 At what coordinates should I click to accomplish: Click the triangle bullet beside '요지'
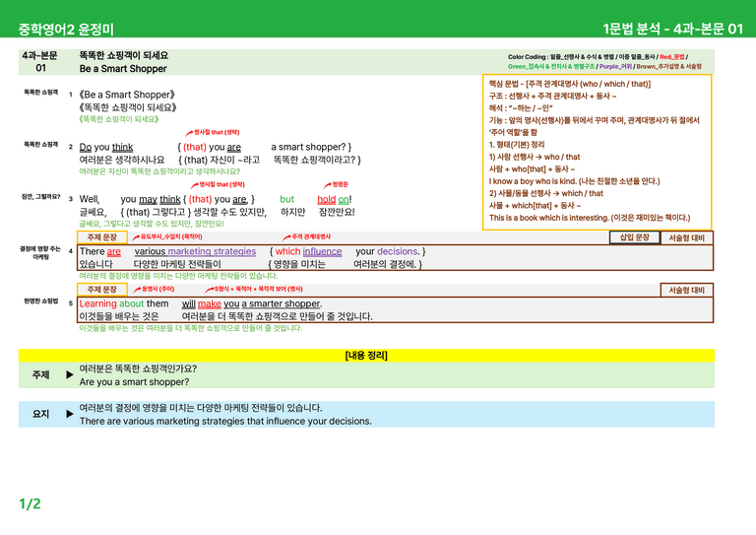tap(70, 414)
